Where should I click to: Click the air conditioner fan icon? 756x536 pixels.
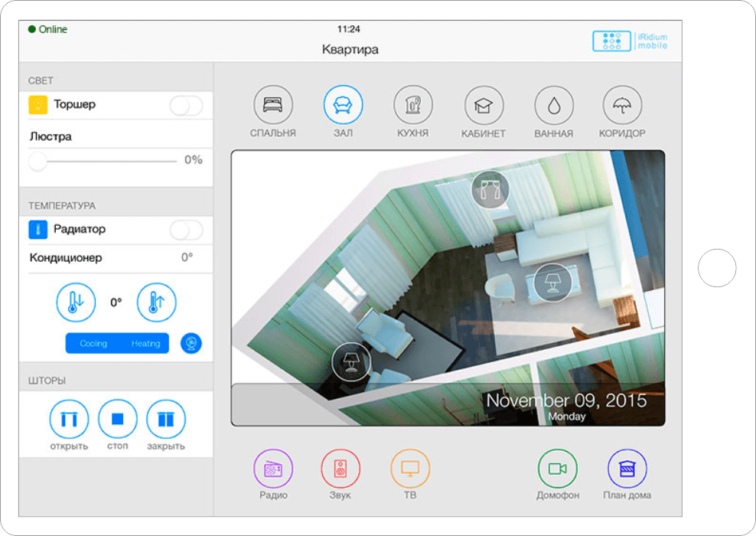click(x=191, y=344)
